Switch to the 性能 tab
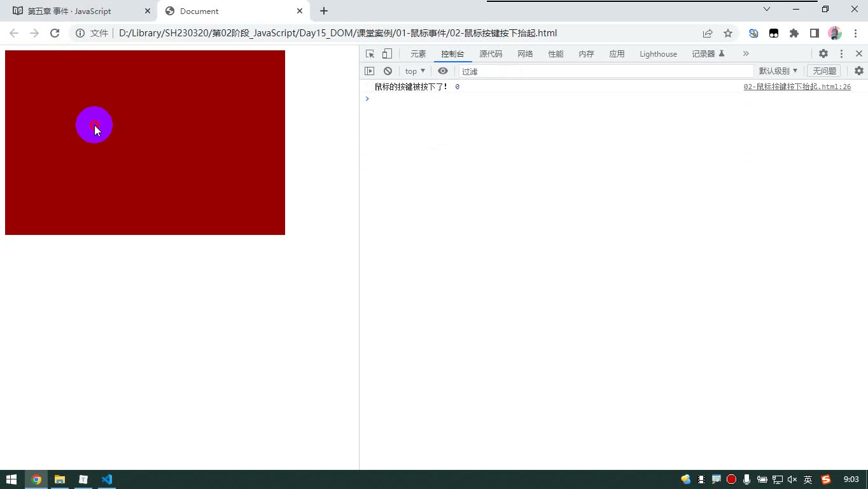 point(556,54)
